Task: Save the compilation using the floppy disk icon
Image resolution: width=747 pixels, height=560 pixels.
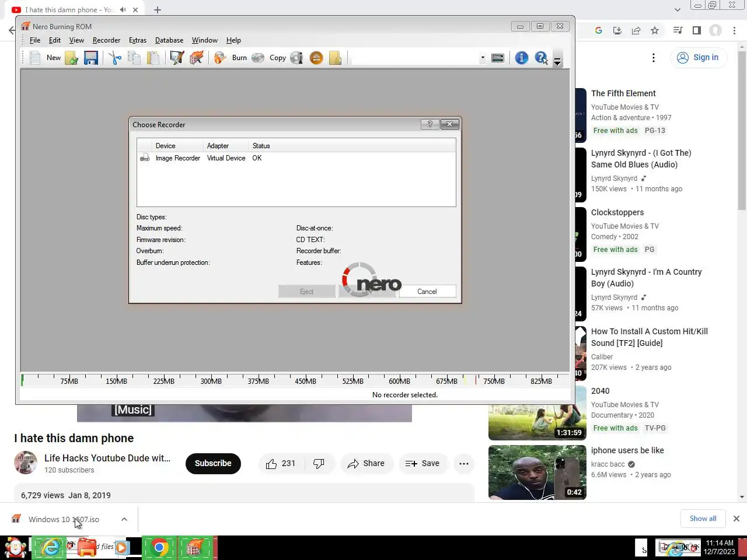Action: pos(91,58)
